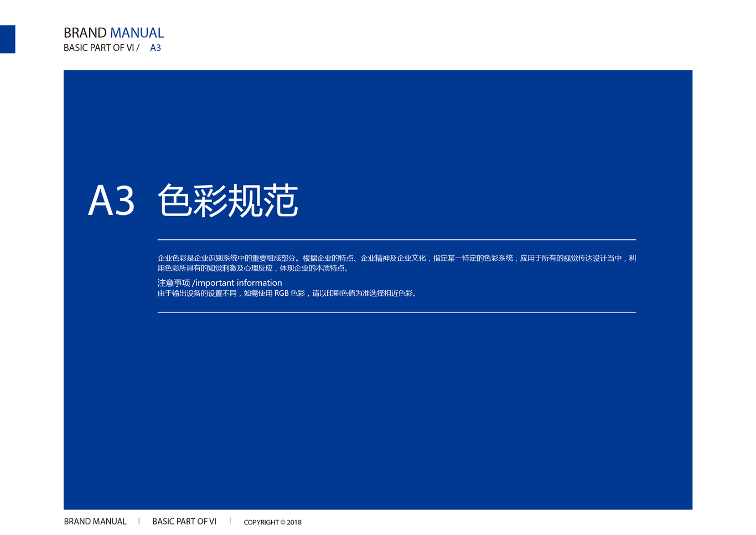Click the 'BASIC PART OF VI /' header subtitle
Screen dimensions: 756x535
click(x=101, y=48)
